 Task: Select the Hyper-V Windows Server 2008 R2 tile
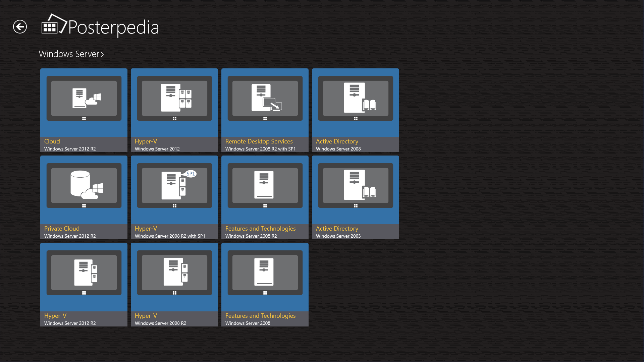(174, 284)
